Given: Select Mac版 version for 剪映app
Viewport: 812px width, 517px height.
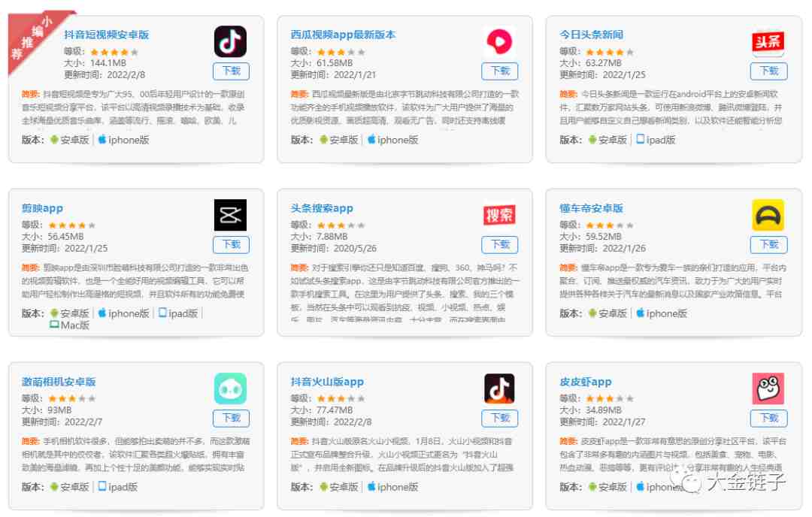Looking at the screenshot, I should [x=69, y=325].
